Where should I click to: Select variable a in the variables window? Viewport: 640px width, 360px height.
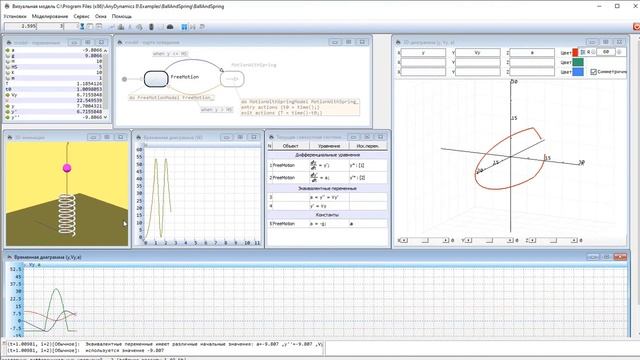[54, 50]
